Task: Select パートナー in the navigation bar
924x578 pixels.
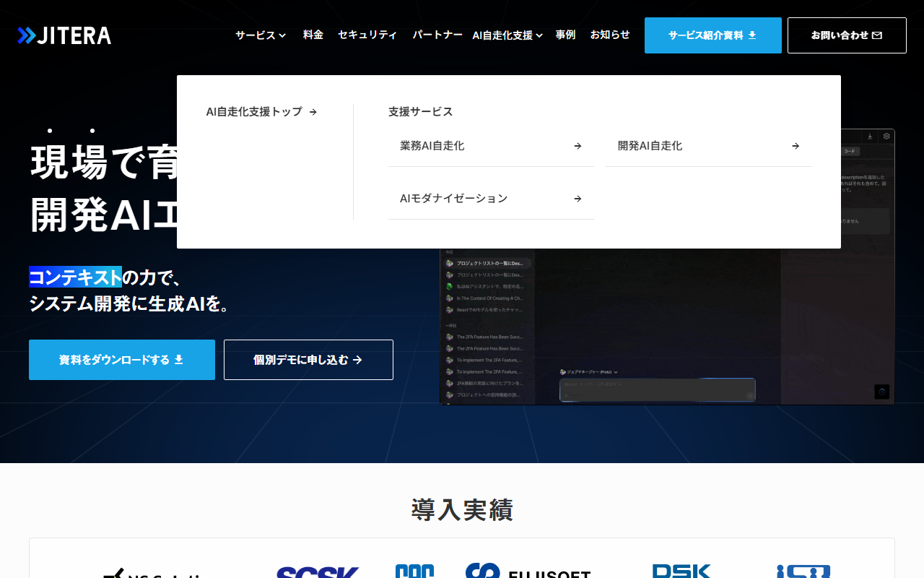Action: coord(437,35)
